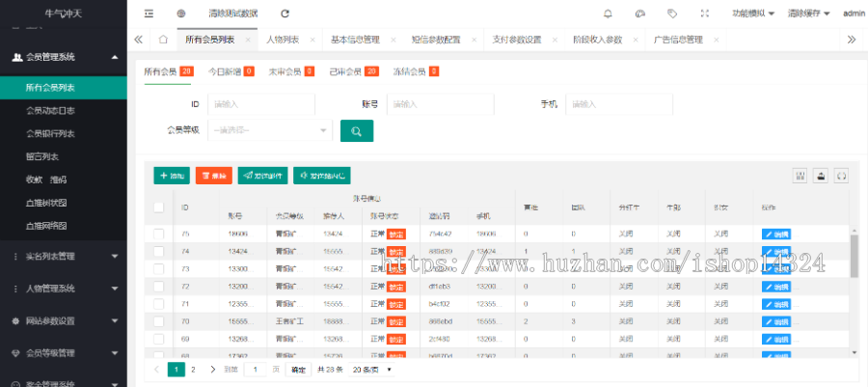This screenshot has width=868, height=387.
Task: Close the 基本信息管理 tab
Action: coord(393,40)
